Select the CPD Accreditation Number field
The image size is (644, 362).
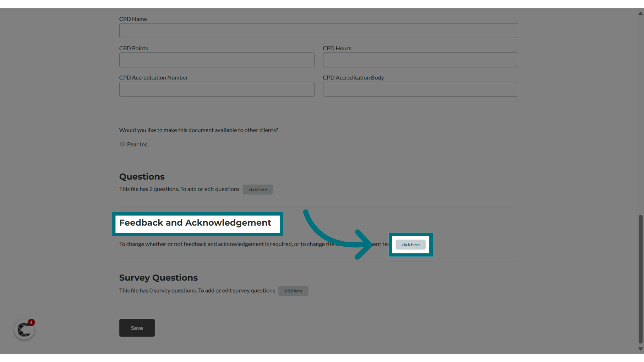217,89
